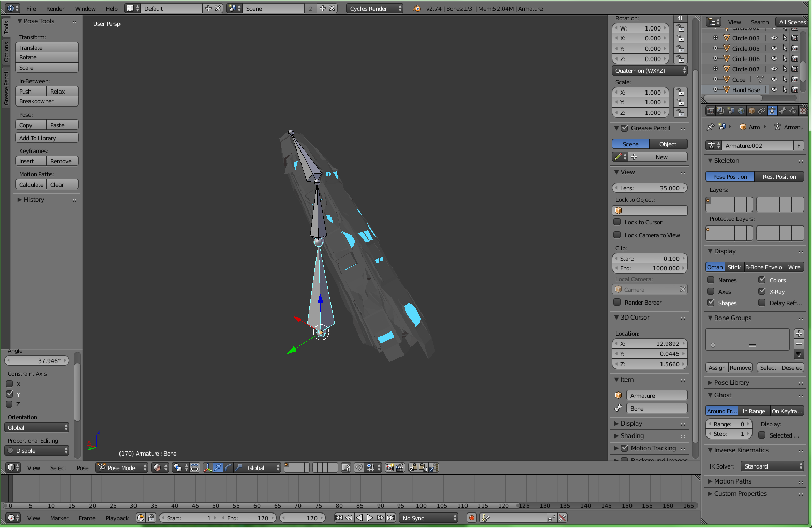This screenshot has height=528, width=812.
Task: Jump to the first frame in timeline
Action: coord(339,518)
